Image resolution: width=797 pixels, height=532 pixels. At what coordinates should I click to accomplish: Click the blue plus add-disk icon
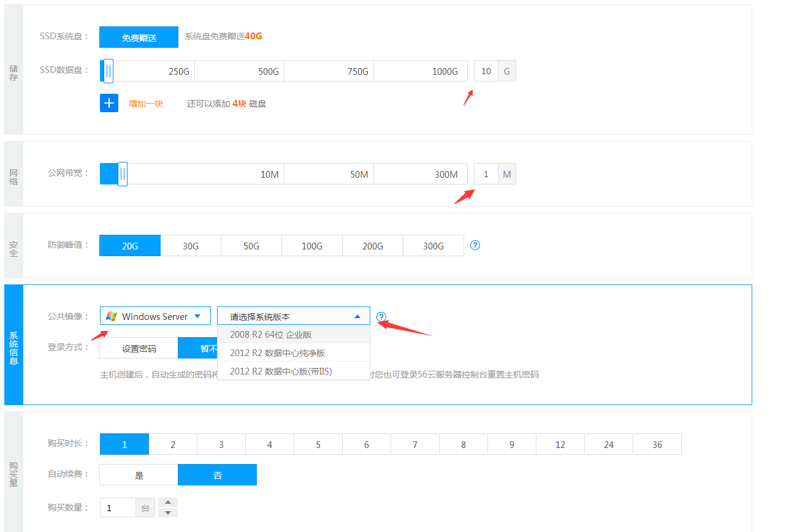pyautogui.click(x=109, y=103)
